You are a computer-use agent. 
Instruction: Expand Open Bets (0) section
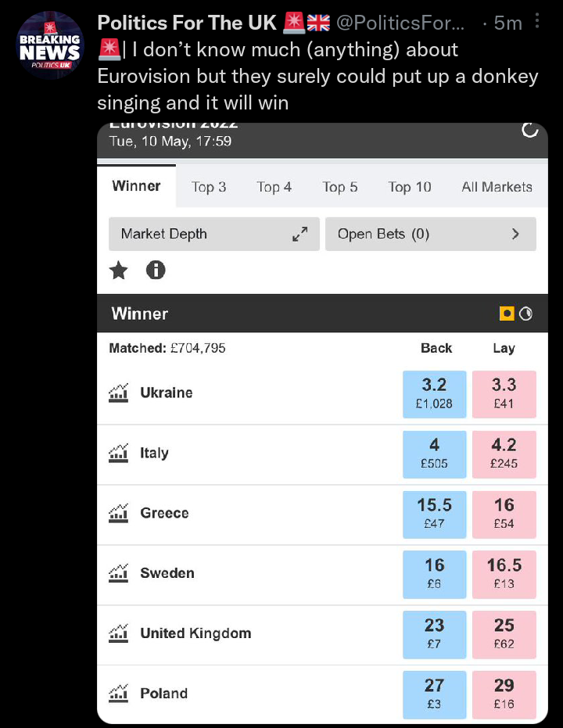[x=430, y=234]
